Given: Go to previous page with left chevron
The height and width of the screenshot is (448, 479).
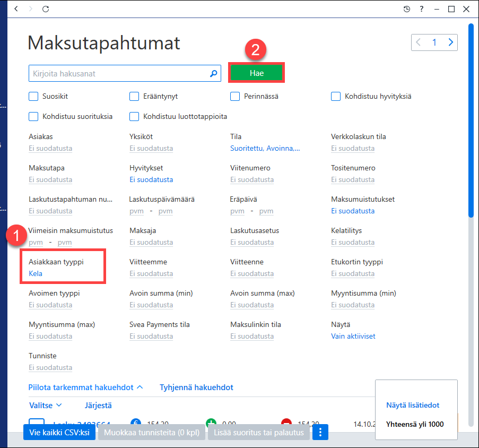Looking at the screenshot, I should (418, 42).
